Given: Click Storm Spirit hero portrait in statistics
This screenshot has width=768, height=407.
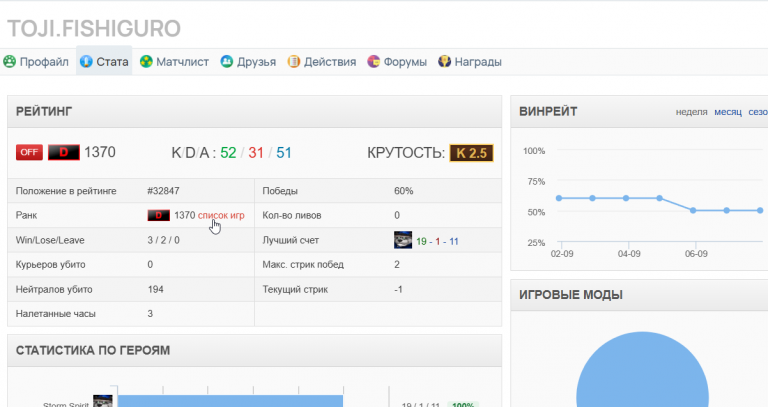Looking at the screenshot, I should click(103, 401).
